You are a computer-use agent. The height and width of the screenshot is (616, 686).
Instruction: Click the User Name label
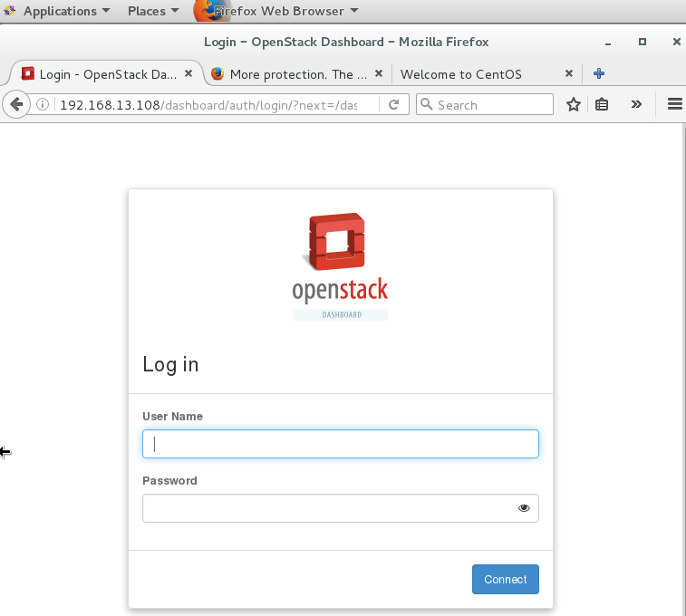pos(173,416)
